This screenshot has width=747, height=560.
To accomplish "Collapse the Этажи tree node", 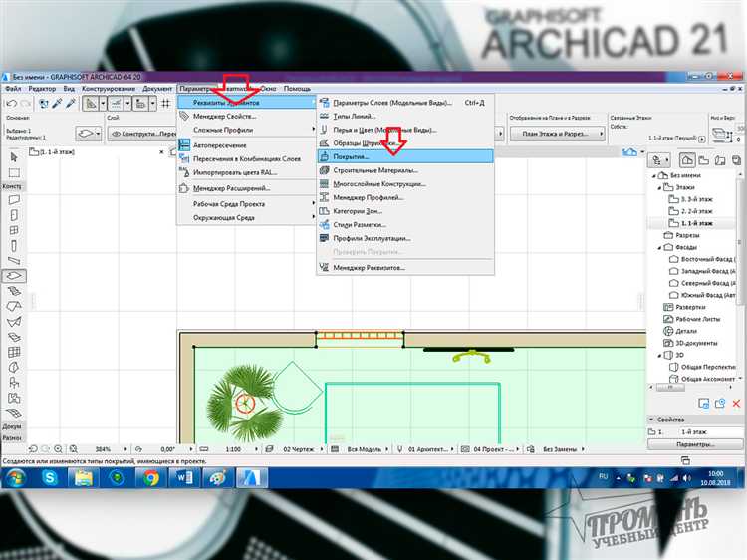I will [659, 187].
